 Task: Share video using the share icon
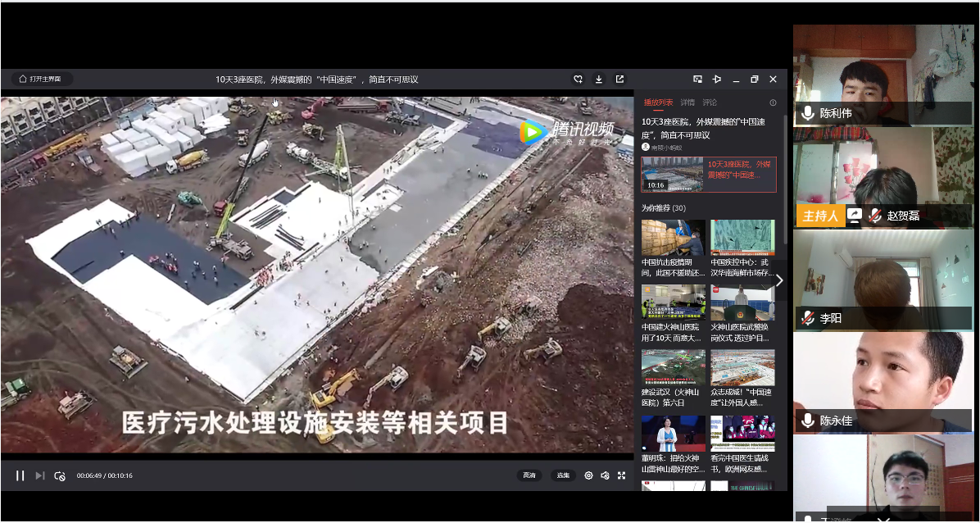619,80
